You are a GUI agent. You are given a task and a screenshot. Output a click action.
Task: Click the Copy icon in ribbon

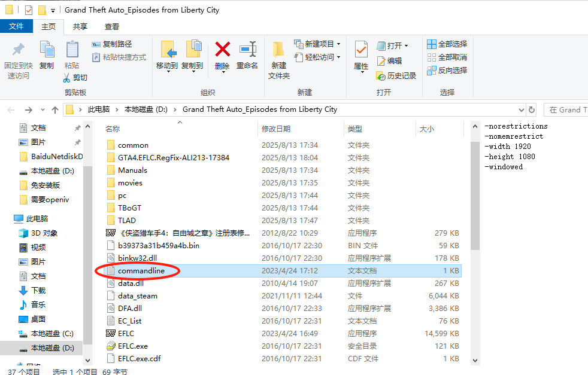pyautogui.click(x=47, y=50)
